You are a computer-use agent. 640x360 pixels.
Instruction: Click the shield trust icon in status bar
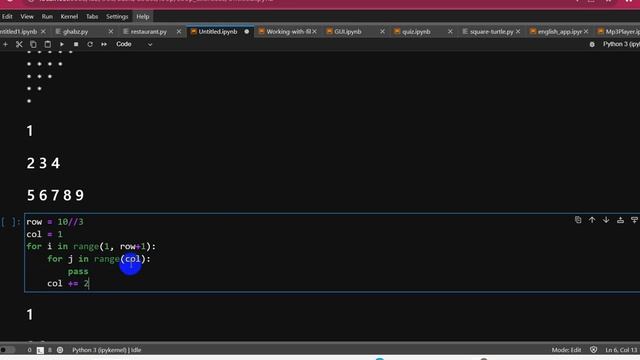click(593, 350)
